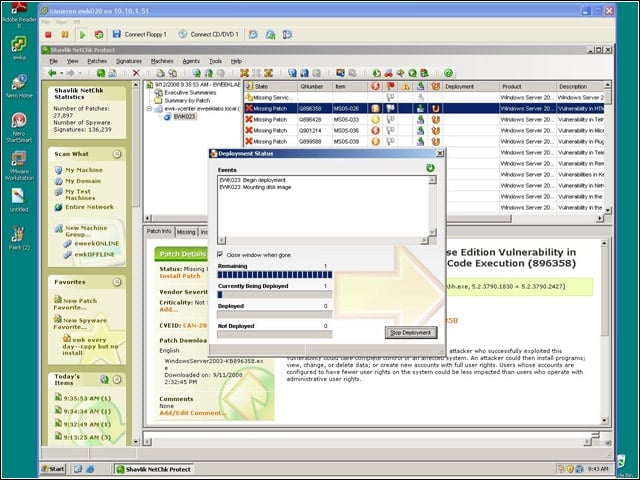
Task: Click the yellow warning column header icon
Action: [405, 87]
